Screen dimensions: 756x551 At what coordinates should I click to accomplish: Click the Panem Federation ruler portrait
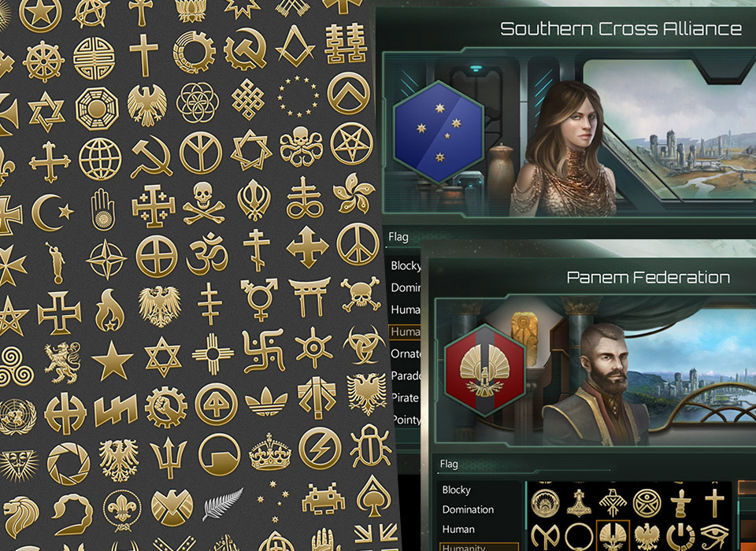pos(596,385)
